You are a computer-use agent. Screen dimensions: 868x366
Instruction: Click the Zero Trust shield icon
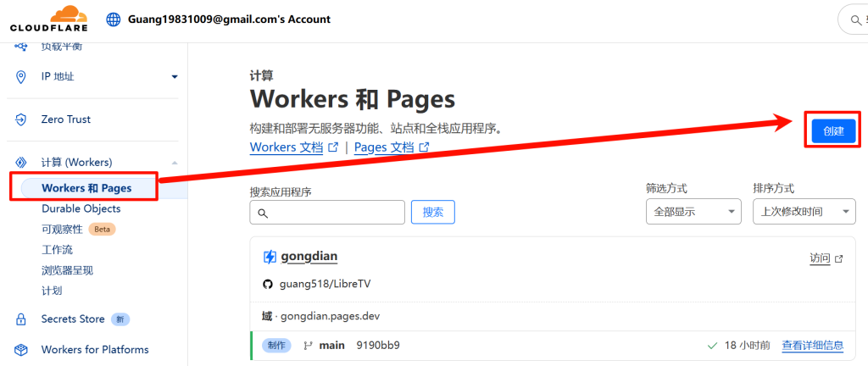click(x=21, y=119)
